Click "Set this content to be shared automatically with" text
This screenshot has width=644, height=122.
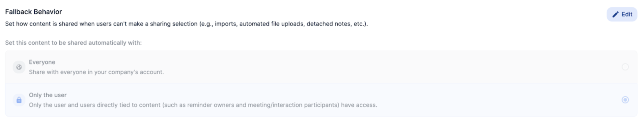(x=73, y=43)
